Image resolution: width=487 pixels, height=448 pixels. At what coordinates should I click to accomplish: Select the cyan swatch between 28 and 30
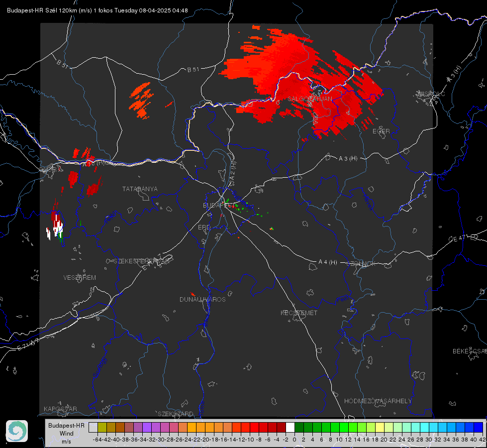point(424,428)
